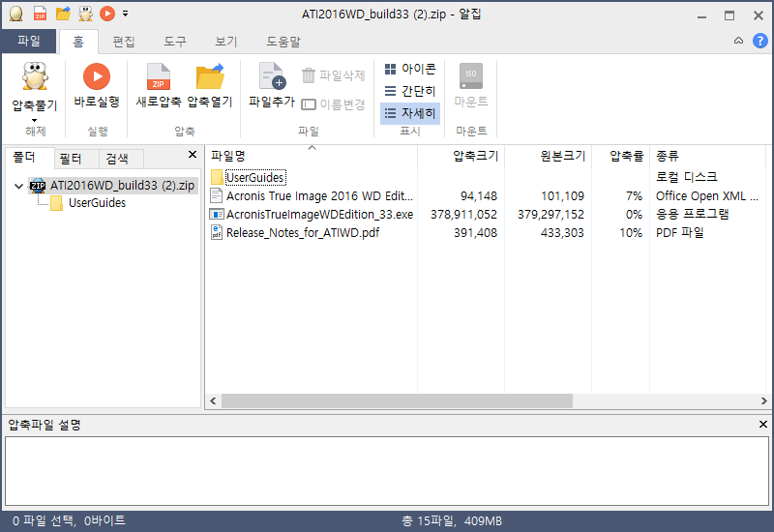
Task: Sort by the 압축크기 column header
Action: point(461,156)
